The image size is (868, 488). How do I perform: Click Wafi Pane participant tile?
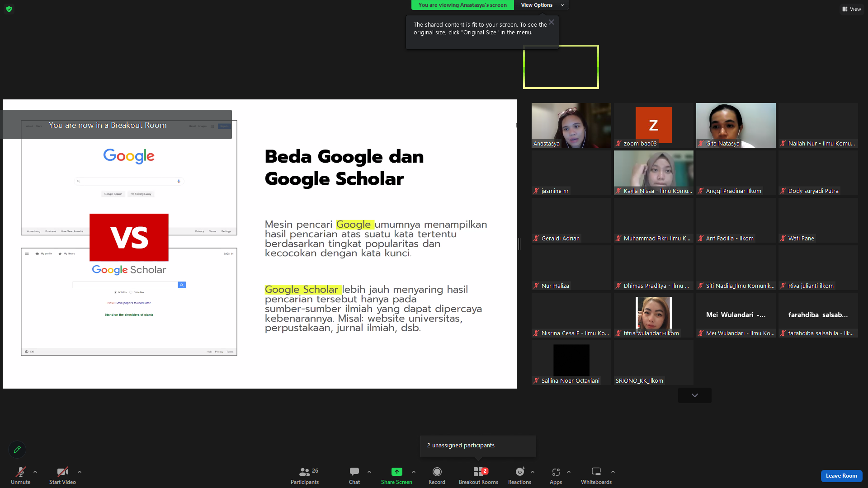pos(818,220)
